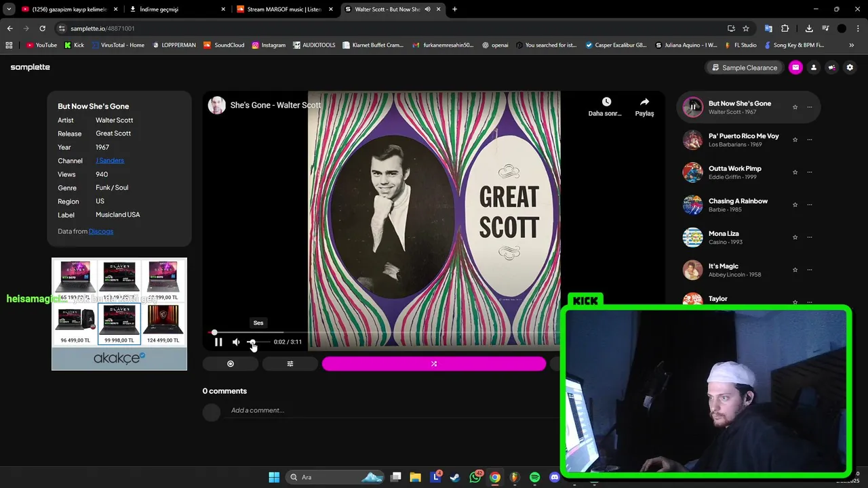Switch to the Stream MARGOF music tab
The height and width of the screenshot is (488, 868).
coord(285,9)
